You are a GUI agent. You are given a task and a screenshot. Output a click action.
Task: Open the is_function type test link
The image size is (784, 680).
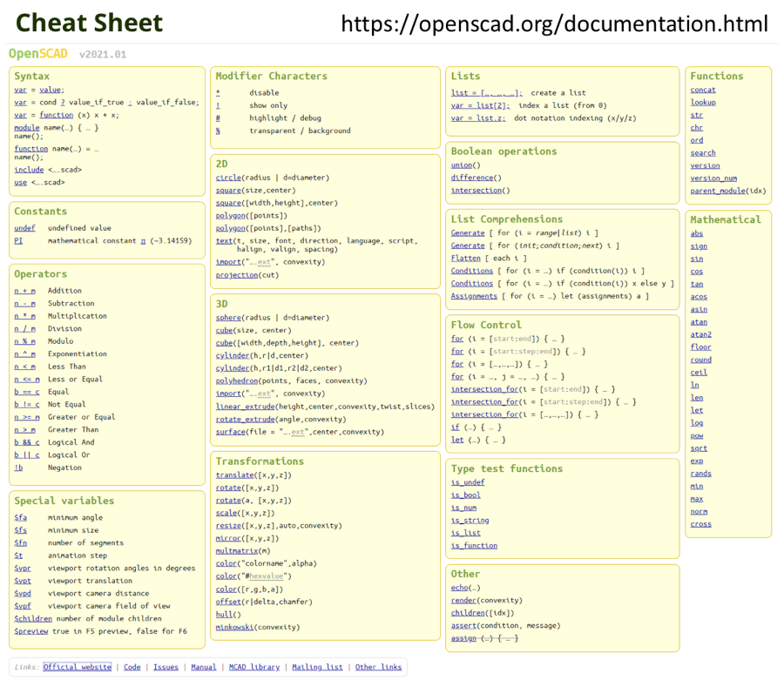[474, 546]
